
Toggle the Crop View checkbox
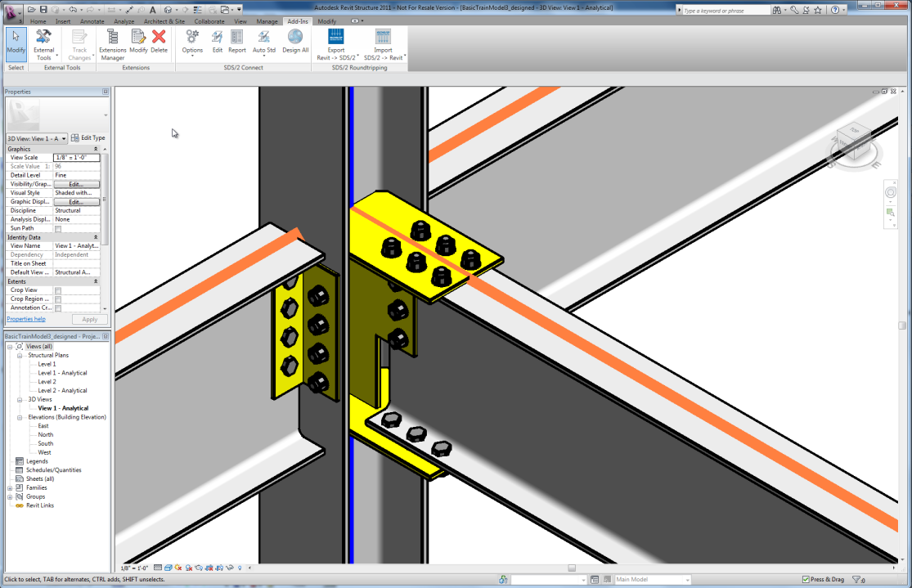(x=58, y=290)
